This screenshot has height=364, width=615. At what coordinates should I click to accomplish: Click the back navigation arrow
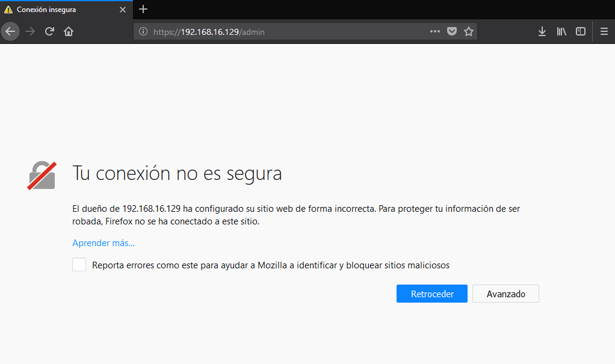(x=10, y=31)
